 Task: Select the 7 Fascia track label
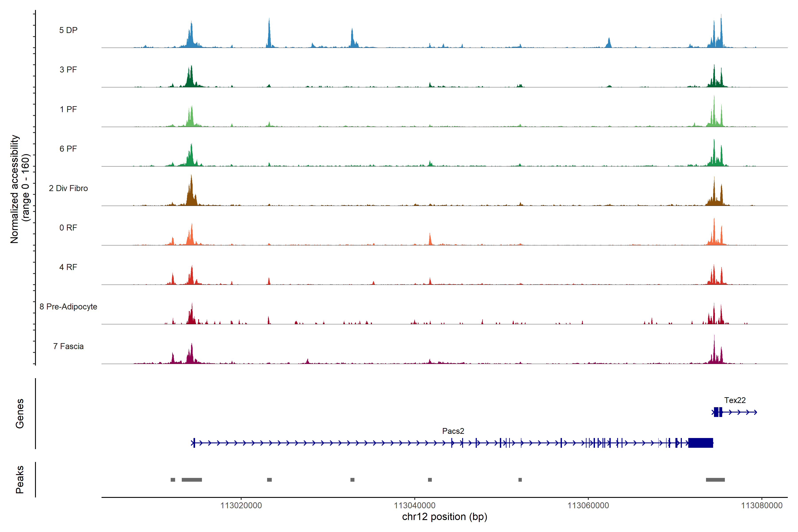point(68,346)
